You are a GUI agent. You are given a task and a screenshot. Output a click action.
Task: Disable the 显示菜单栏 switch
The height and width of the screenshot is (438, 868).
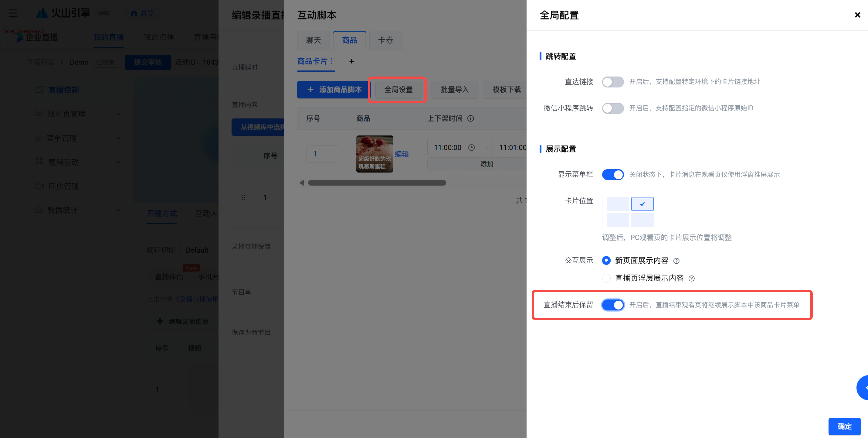click(x=612, y=175)
